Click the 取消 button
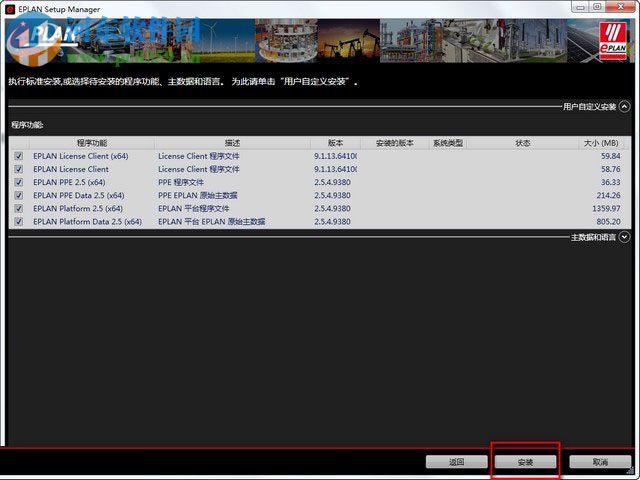 click(x=600, y=462)
